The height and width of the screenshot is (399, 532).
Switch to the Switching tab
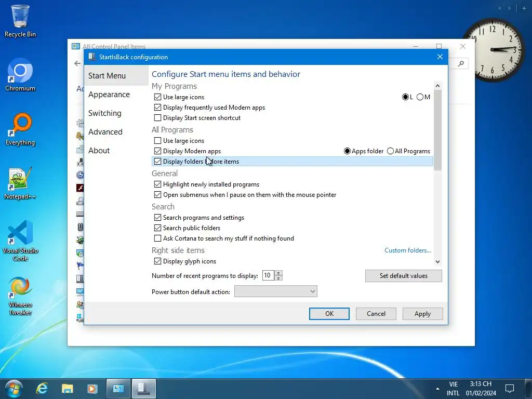[x=105, y=113]
